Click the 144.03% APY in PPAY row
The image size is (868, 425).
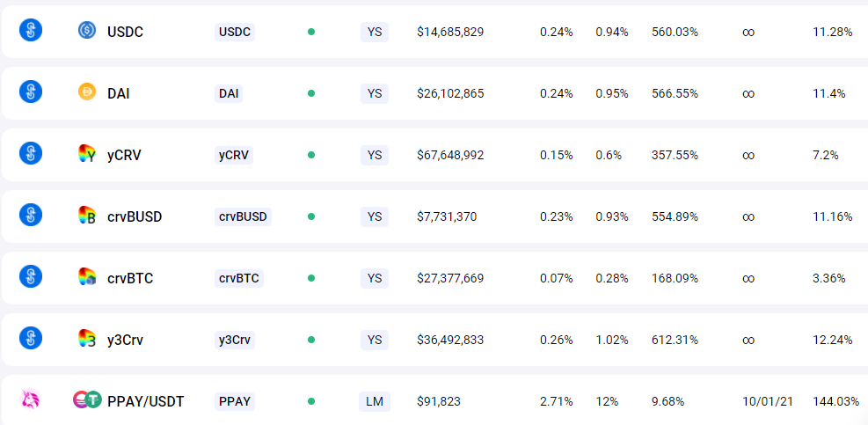click(x=835, y=401)
